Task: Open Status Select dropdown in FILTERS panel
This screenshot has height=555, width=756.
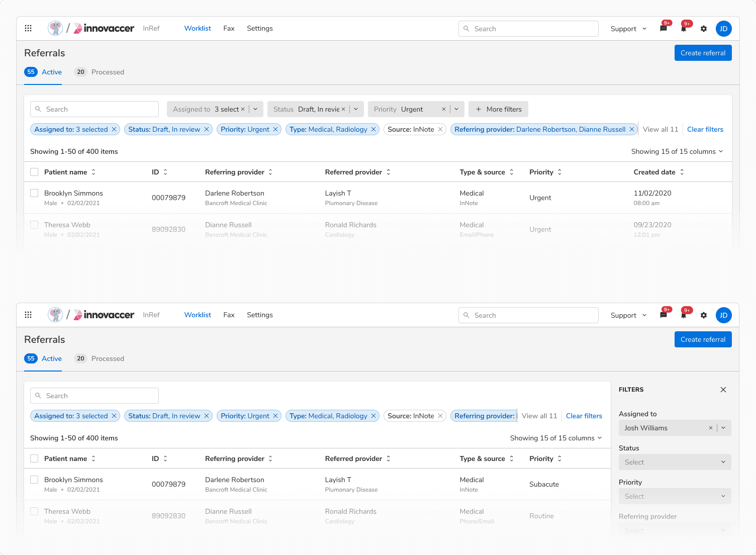Action: click(x=675, y=462)
